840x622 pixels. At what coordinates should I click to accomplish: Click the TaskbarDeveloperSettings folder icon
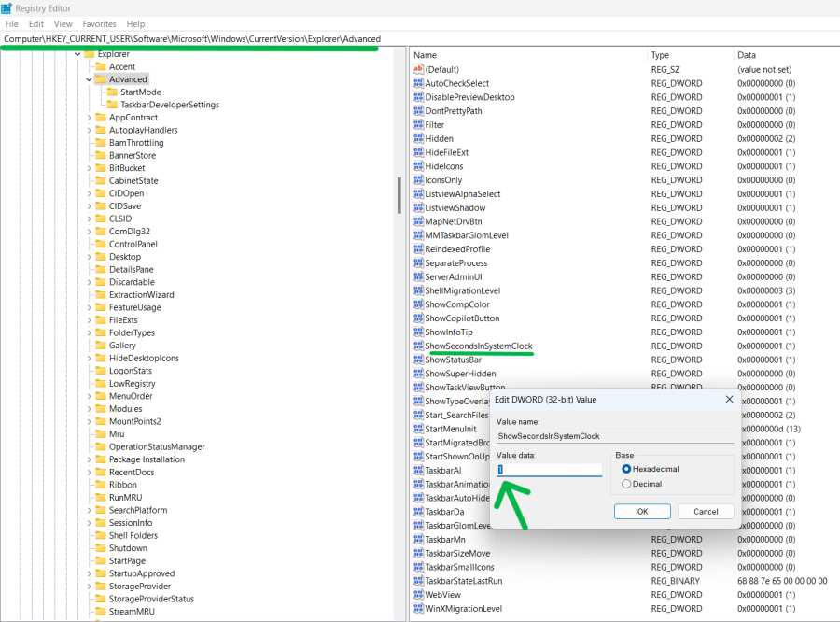pos(112,105)
